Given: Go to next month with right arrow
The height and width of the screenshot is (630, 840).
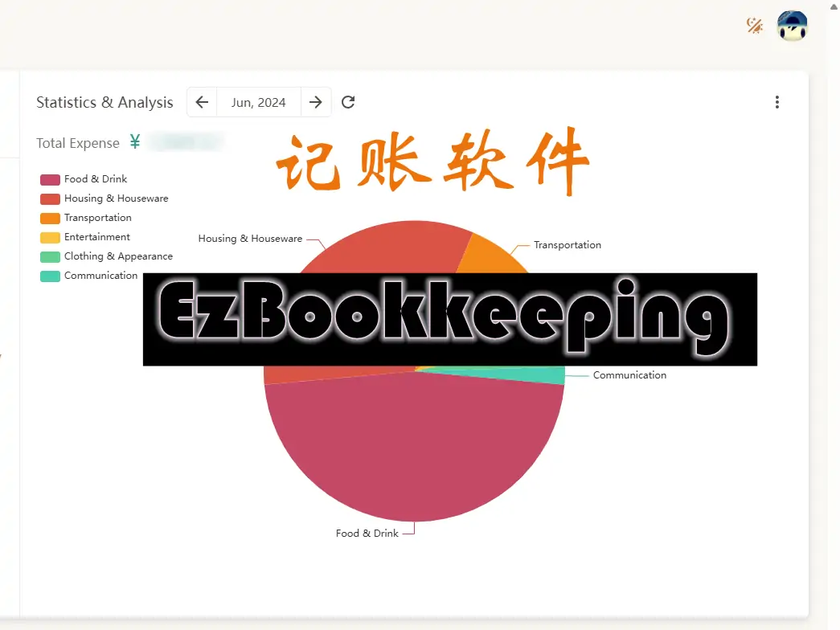Looking at the screenshot, I should [316, 102].
